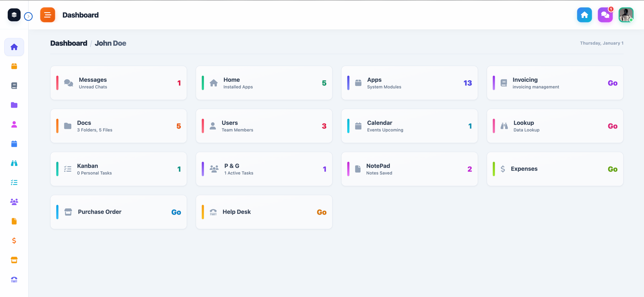Click the Dashboard breadcrumb link

click(69, 43)
